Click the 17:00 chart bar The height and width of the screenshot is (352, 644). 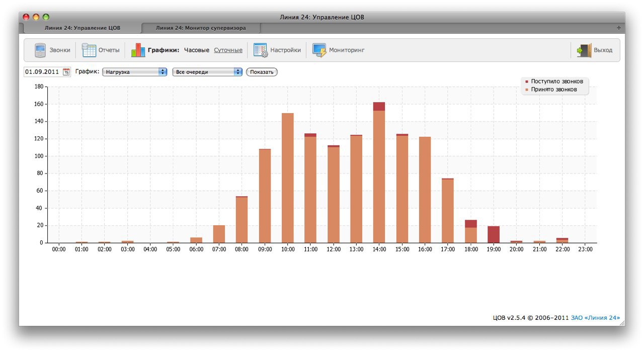click(448, 211)
